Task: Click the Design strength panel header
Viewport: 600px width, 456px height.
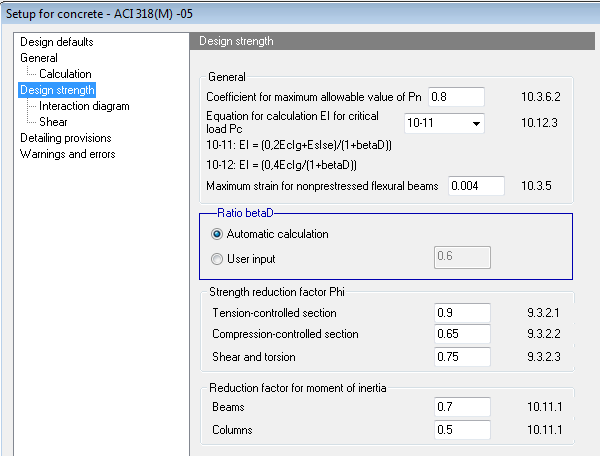Action: point(394,42)
